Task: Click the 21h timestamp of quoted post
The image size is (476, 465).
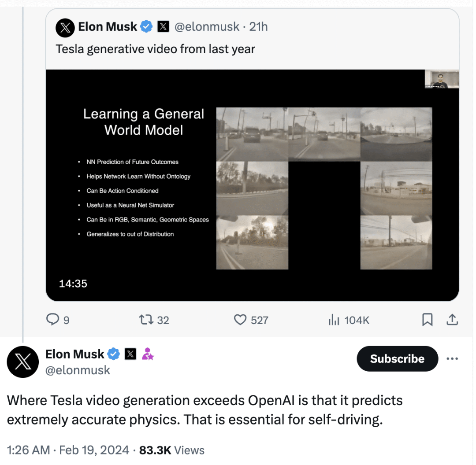Action: 258,27
